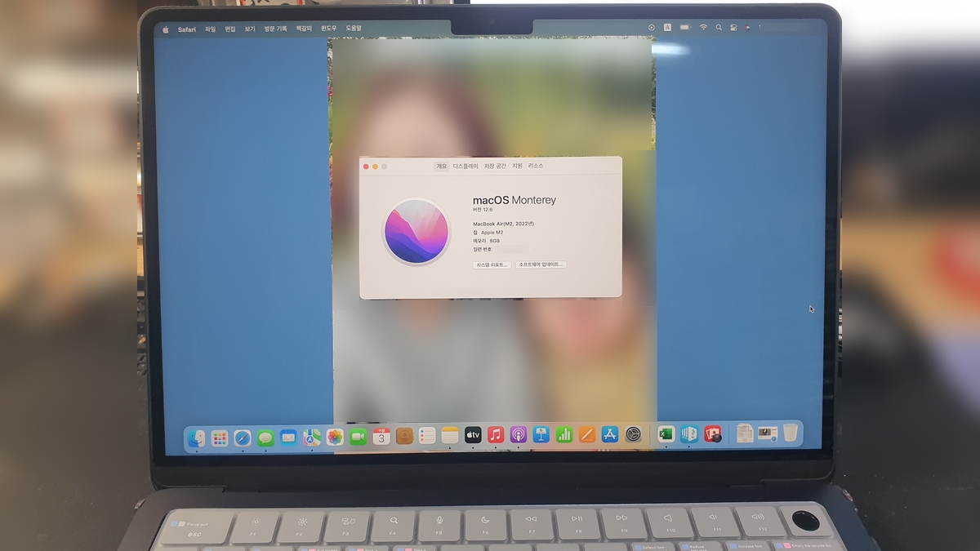Open the 도움말 menu

point(353,28)
